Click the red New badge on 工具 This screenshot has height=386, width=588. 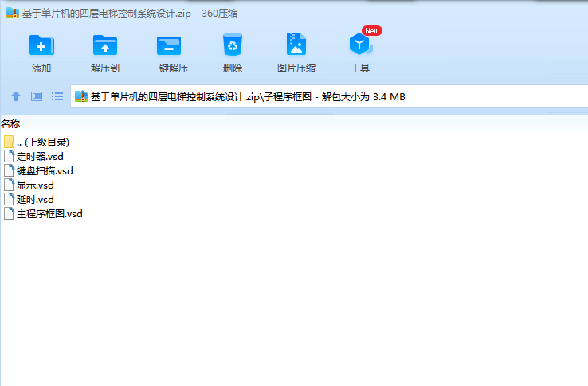(x=372, y=31)
